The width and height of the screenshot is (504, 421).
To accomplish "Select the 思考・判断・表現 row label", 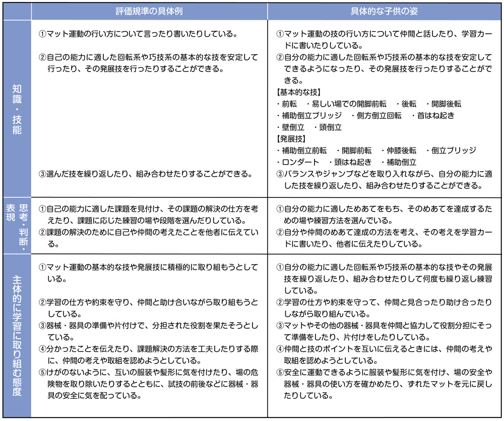I will click(x=17, y=225).
